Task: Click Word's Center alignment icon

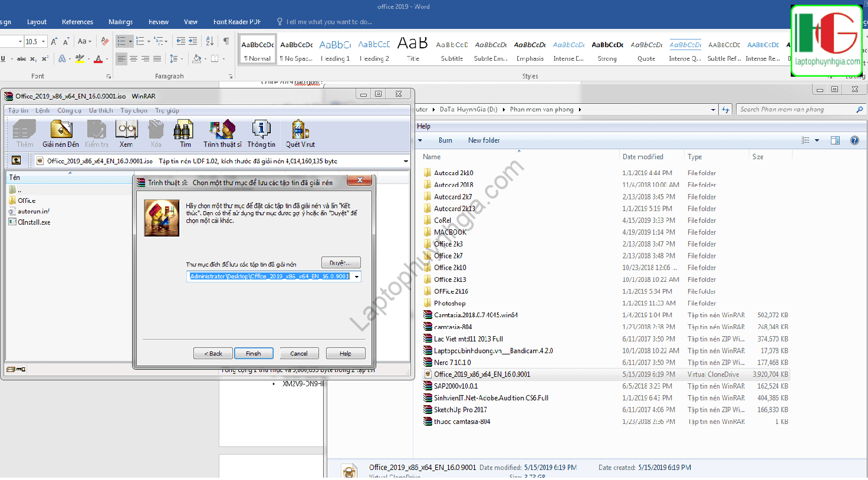Action: click(x=133, y=59)
